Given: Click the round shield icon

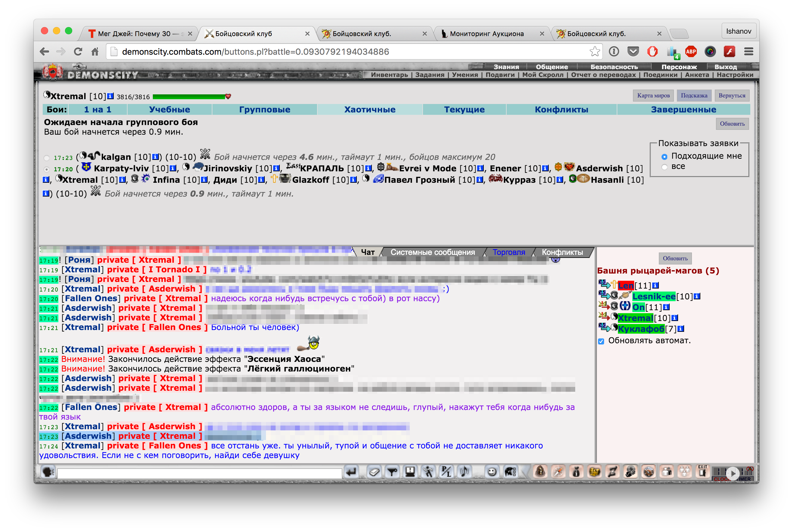Looking at the screenshot, I should coord(649,472).
